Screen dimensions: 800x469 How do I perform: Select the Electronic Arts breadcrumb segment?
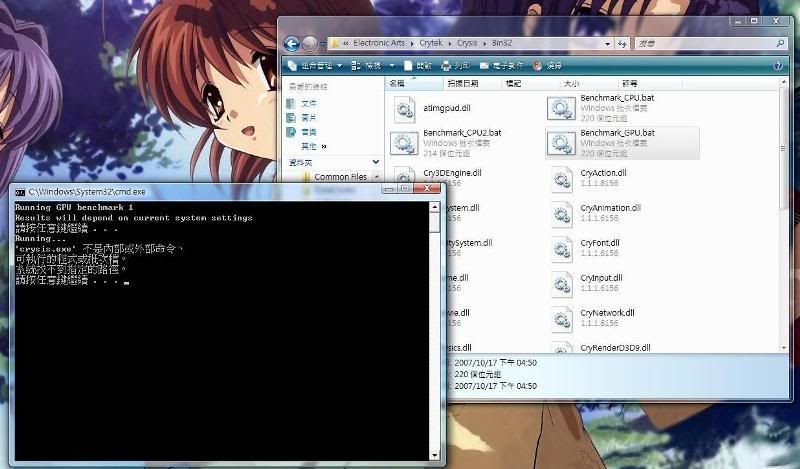(x=379, y=43)
